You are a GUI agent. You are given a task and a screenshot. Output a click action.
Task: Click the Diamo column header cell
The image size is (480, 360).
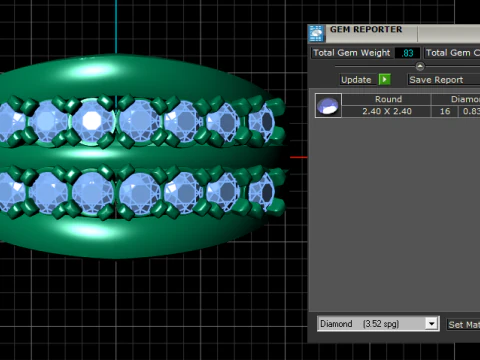click(456, 99)
